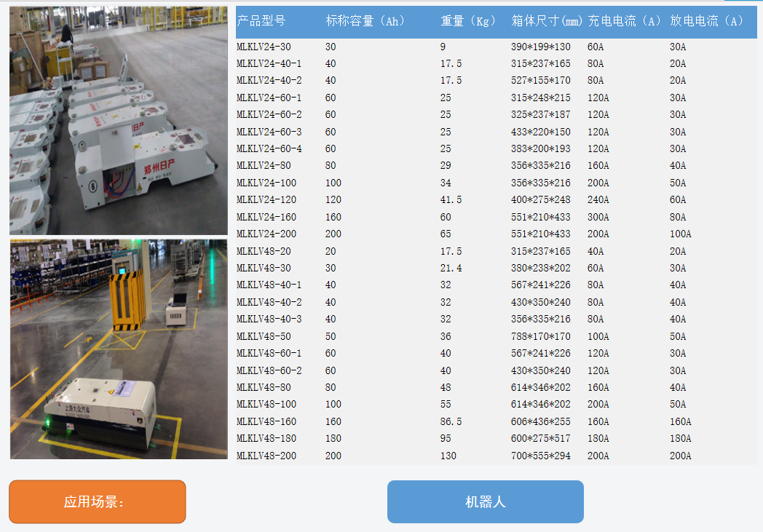Select model MLKLV48-20

pyautogui.click(x=264, y=251)
